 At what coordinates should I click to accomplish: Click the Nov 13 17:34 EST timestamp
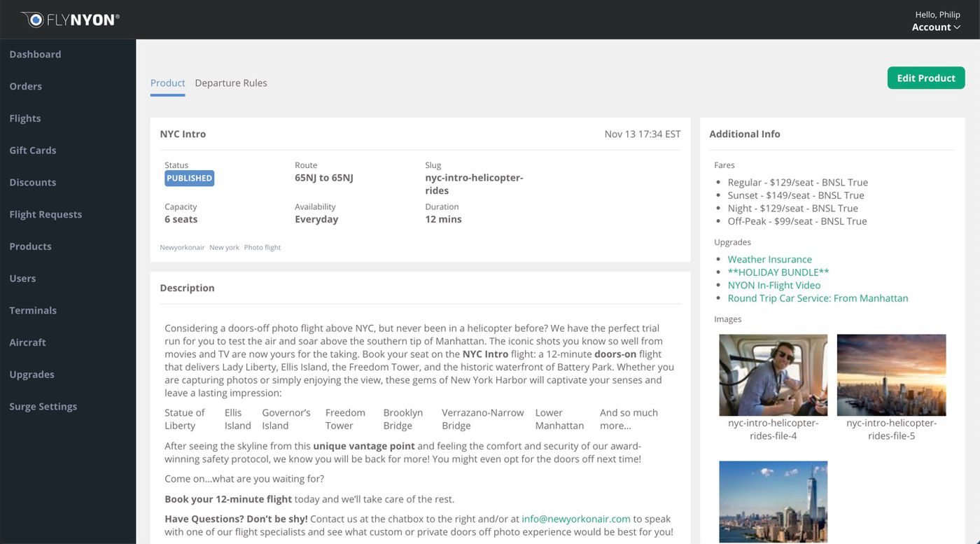point(643,134)
